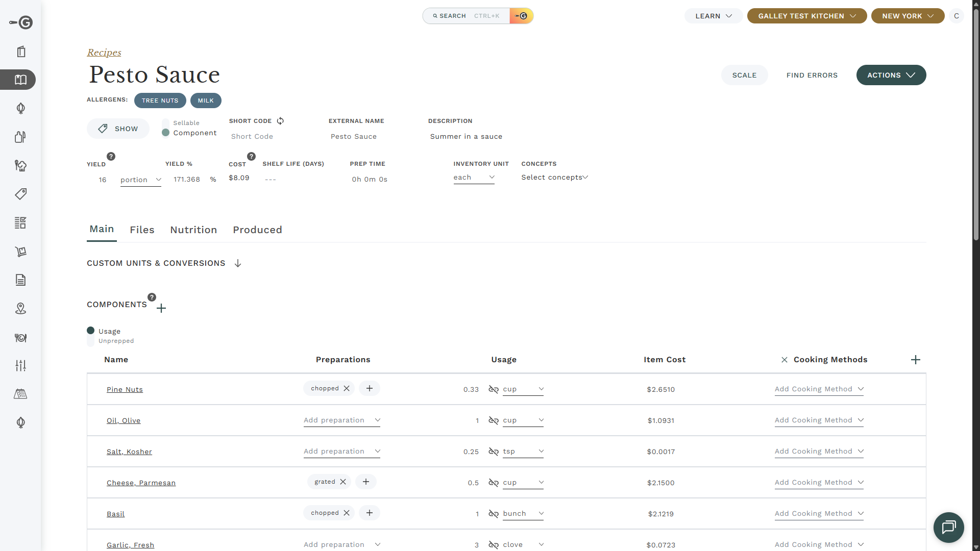Open the recipes book sidebar icon

click(20, 80)
